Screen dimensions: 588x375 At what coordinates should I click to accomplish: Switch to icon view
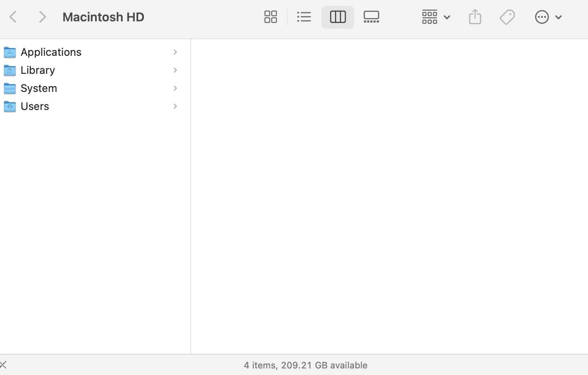pos(271,17)
